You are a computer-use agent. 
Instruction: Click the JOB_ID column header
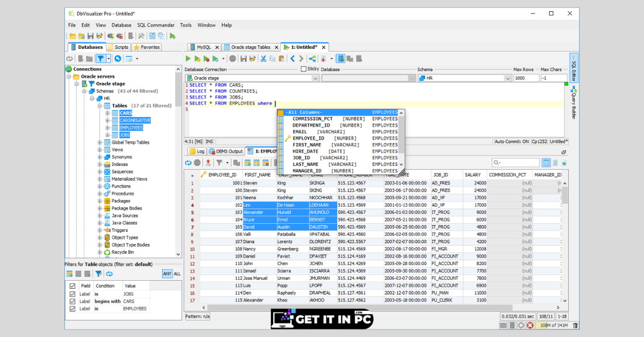pos(447,175)
